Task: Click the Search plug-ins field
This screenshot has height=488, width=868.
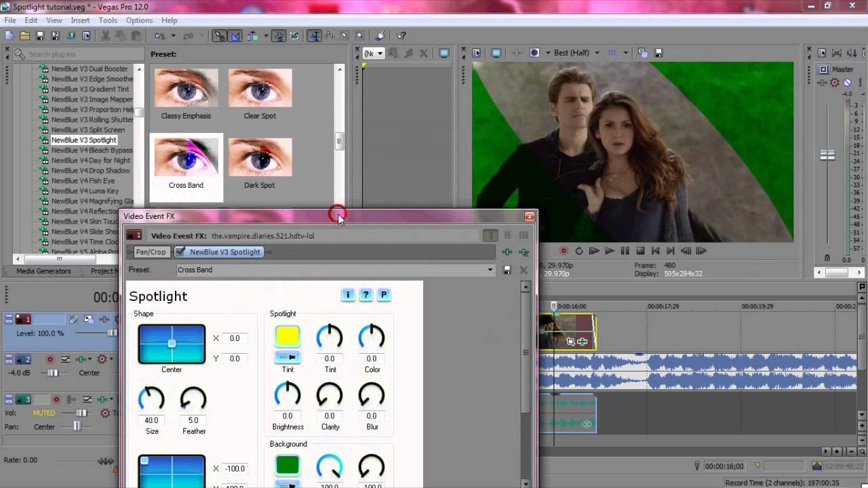Action: (78, 54)
